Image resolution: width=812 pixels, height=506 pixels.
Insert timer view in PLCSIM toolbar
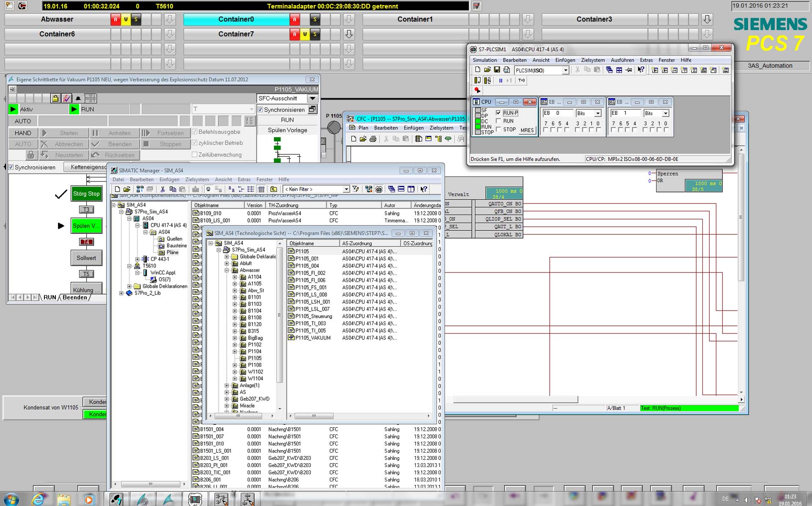pos(684,70)
